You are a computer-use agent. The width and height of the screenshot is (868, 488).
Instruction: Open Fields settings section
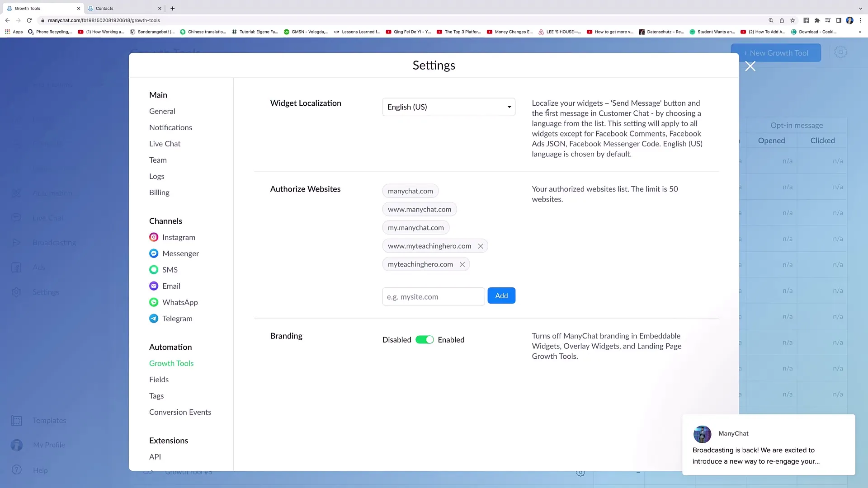[x=159, y=380]
